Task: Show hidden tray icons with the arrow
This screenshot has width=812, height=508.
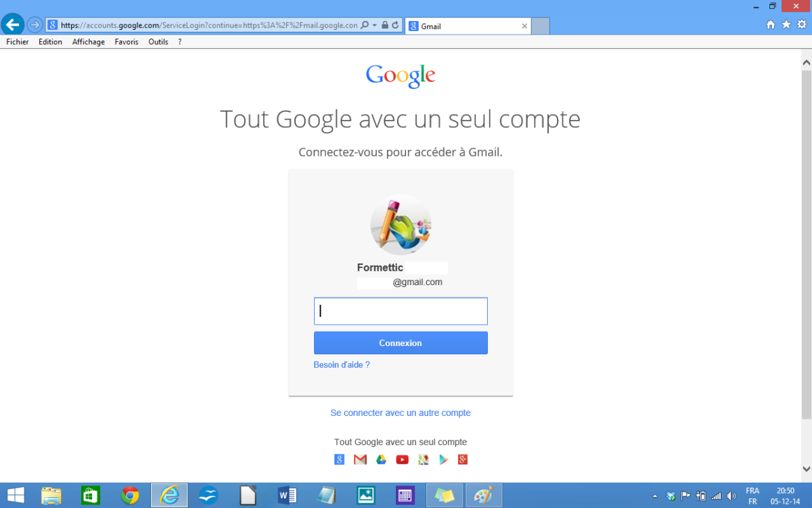Action: 654,496
